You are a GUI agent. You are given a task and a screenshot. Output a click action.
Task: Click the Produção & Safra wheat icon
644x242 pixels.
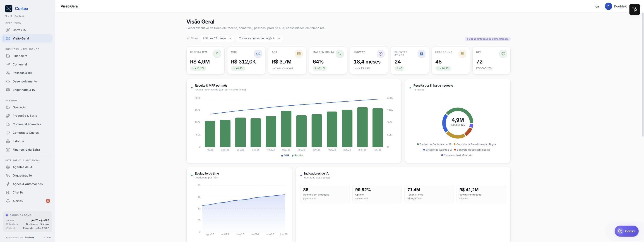pyautogui.click(x=8, y=116)
